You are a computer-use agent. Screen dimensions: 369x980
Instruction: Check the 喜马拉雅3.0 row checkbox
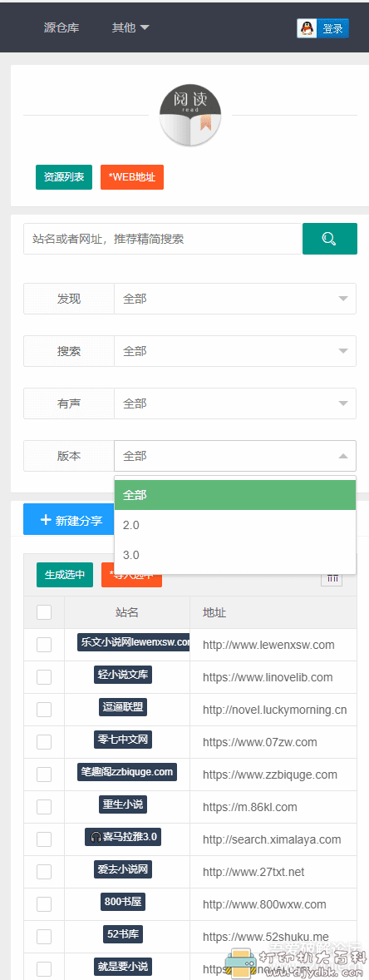tap(44, 840)
